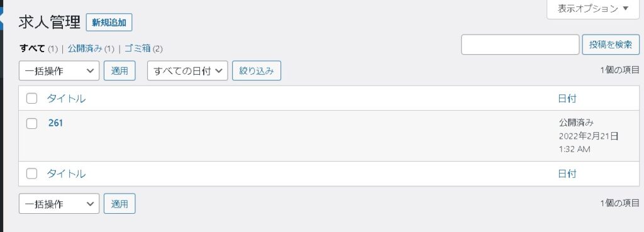Image resolution: width=644 pixels, height=232 pixels.
Task: Open the post titled 261
Action: (55, 123)
